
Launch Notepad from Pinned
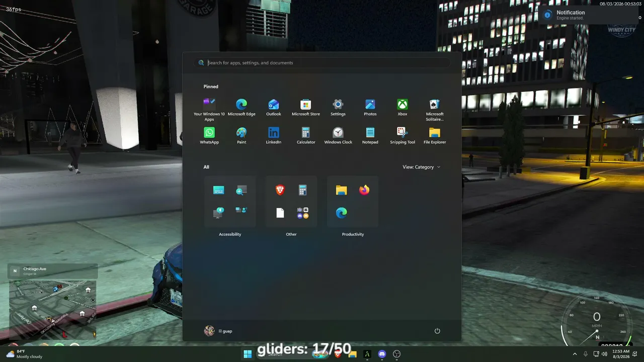pyautogui.click(x=370, y=136)
